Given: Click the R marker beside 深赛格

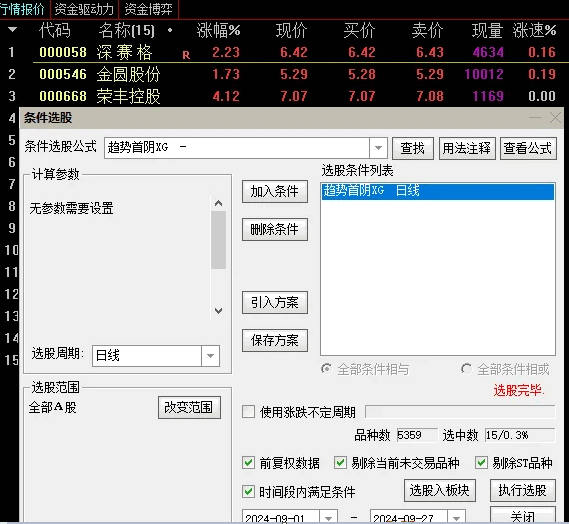Looking at the screenshot, I should pos(186,55).
